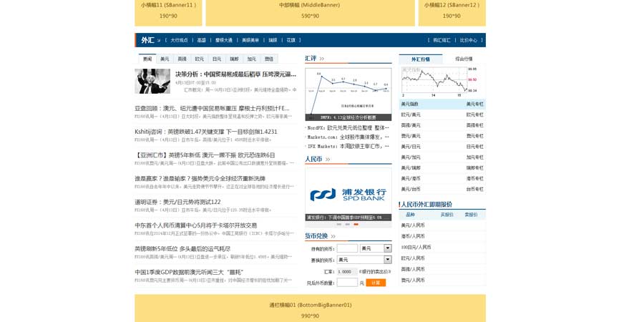Open the 通明证券 美元/日元 article headline
644x322 pixels.
click(177, 202)
